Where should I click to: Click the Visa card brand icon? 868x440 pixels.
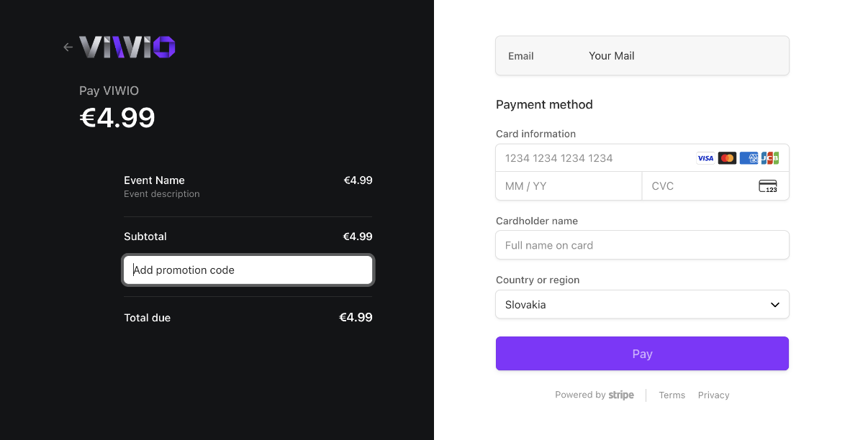point(705,157)
